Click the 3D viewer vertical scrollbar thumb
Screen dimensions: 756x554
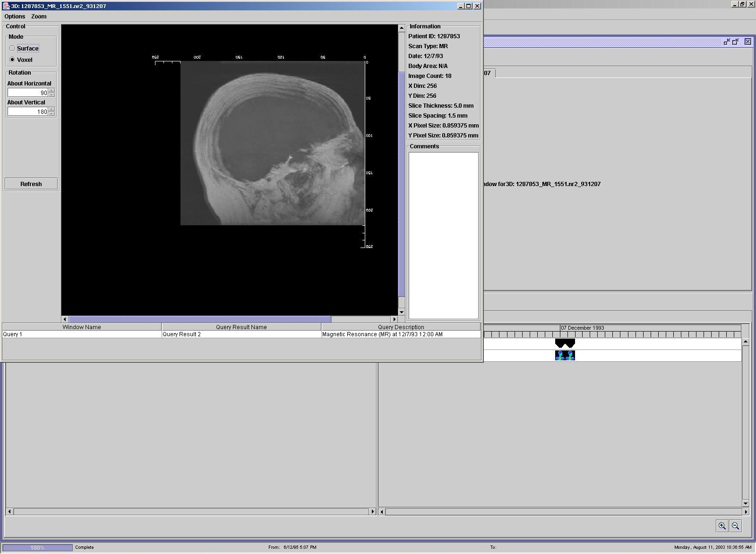(402, 184)
